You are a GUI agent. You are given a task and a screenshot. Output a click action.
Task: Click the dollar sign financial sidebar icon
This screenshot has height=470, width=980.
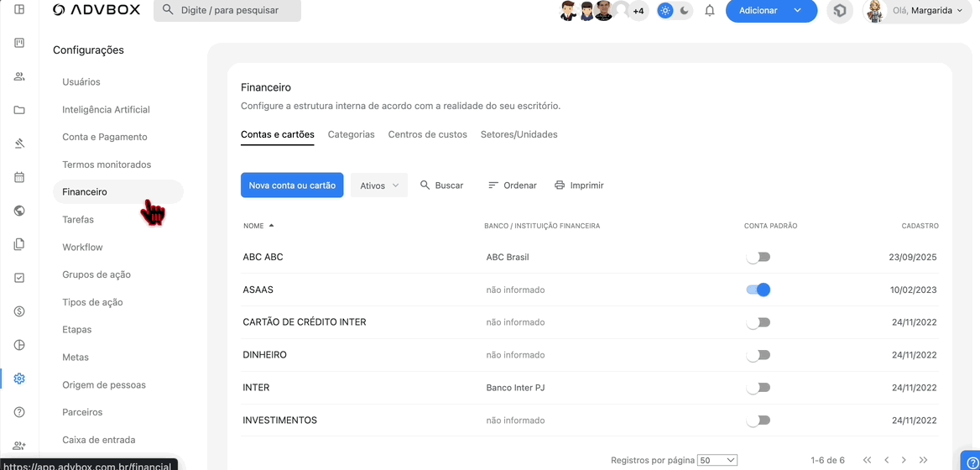pos(19,311)
